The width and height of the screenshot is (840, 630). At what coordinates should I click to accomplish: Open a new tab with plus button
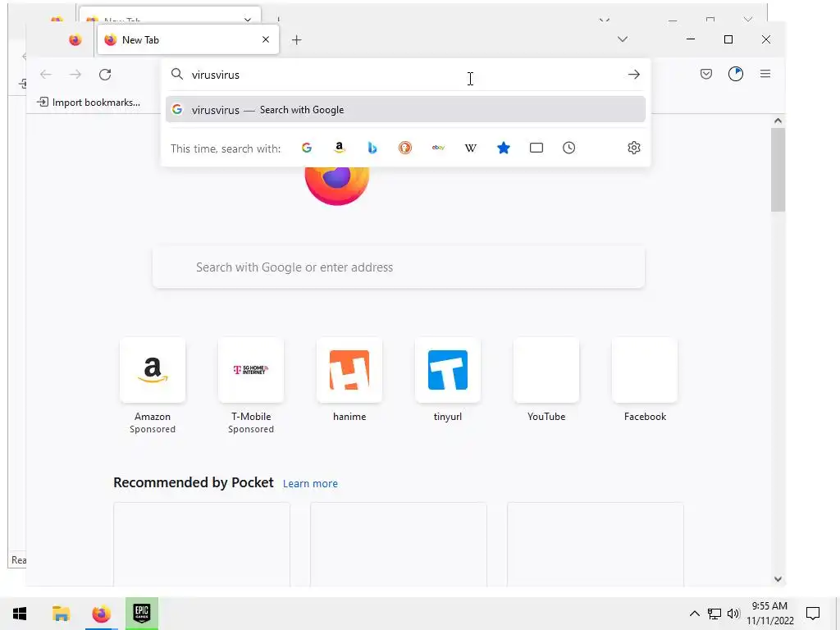coord(296,39)
